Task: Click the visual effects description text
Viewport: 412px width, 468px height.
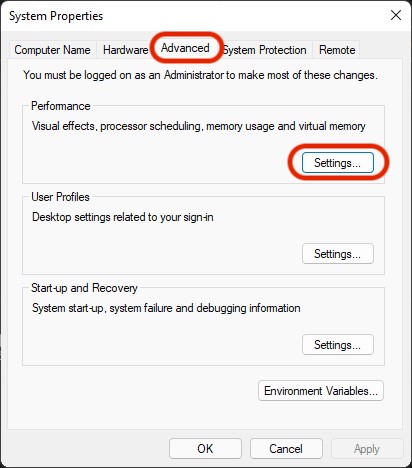Action: point(199,126)
